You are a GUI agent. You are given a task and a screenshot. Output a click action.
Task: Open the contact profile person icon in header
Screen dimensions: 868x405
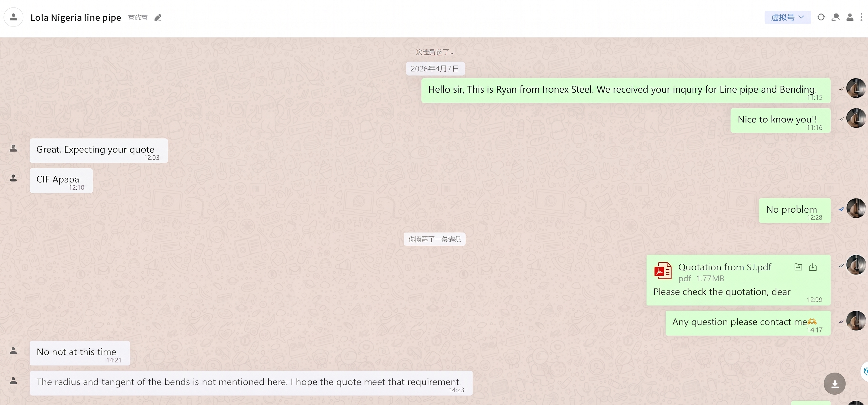pyautogui.click(x=850, y=17)
